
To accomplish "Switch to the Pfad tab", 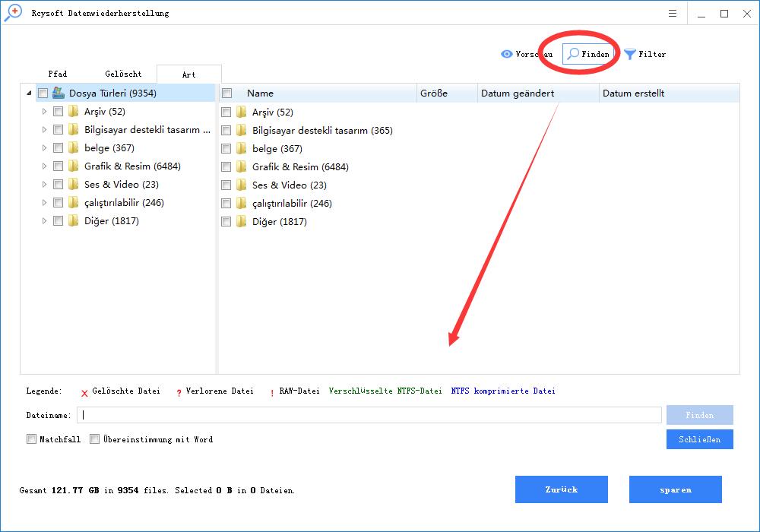I will [58, 74].
